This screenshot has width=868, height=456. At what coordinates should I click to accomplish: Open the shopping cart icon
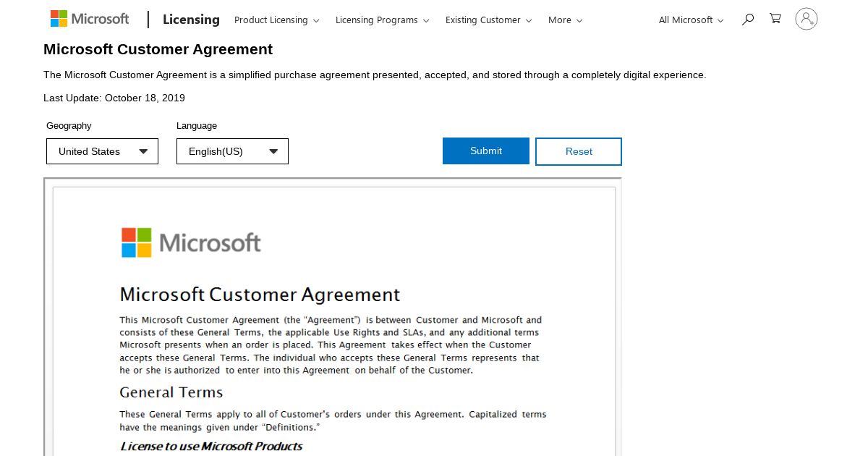[x=775, y=20]
